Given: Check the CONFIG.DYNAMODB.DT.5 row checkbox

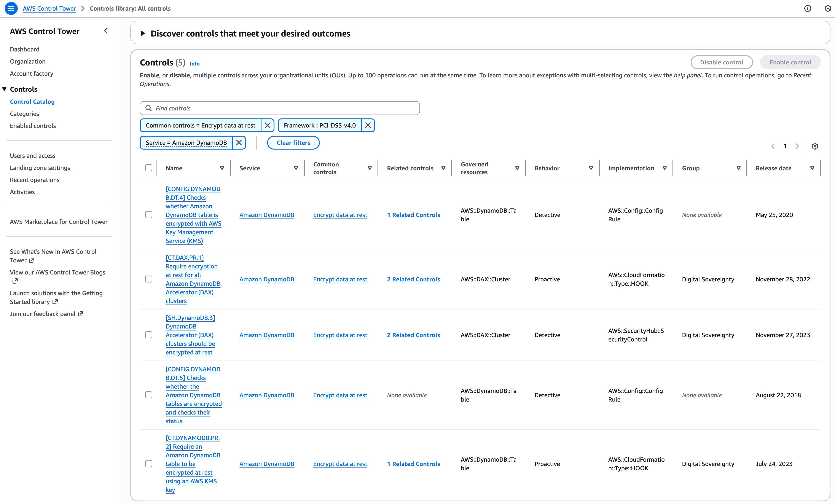Looking at the screenshot, I should (x=148, y=395).
